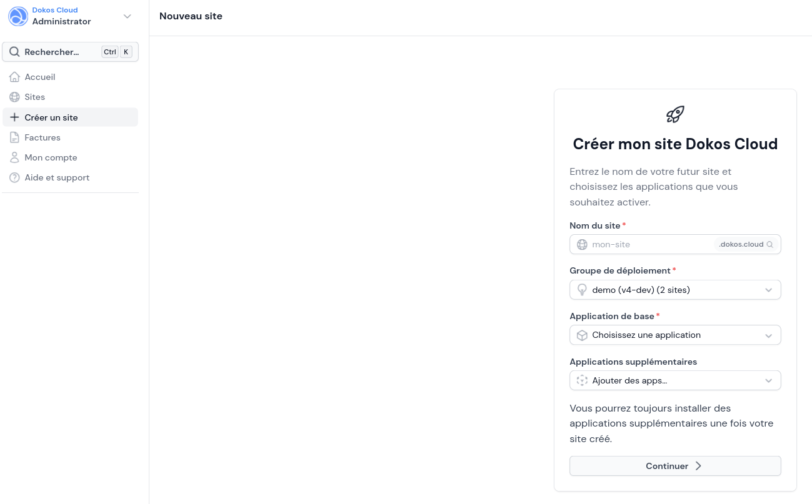
Task: Click the dashed-circle icon beside Ajouter des apps
Action: pos(582,380)
